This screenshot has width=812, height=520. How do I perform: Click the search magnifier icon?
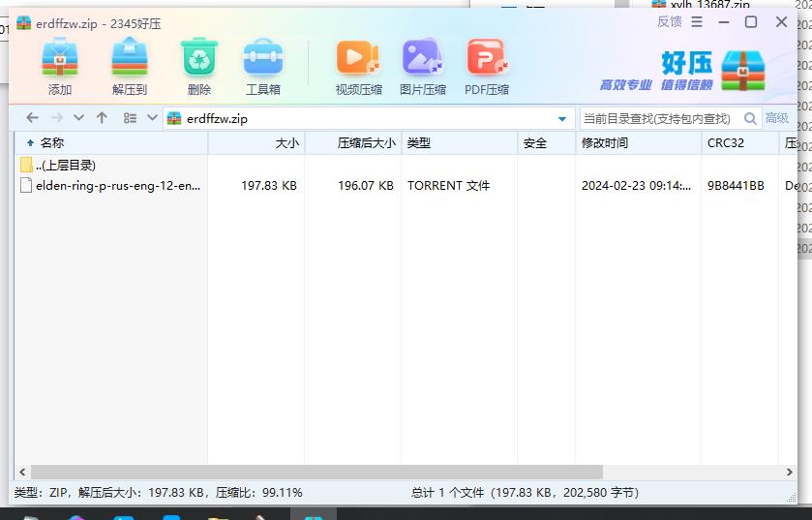750,118
